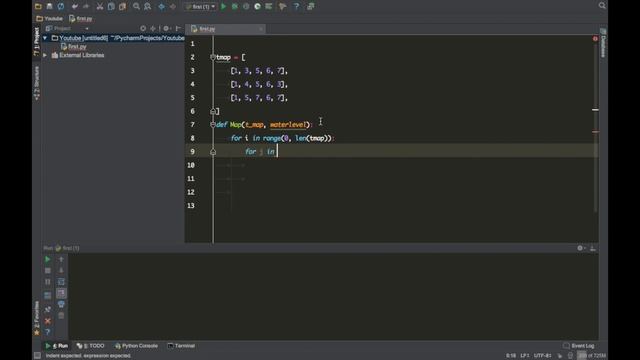Image resolution: width=640 pixels, height=360 pixels.
Task: Open the Project panel gear settings
Action: (166, 29)
